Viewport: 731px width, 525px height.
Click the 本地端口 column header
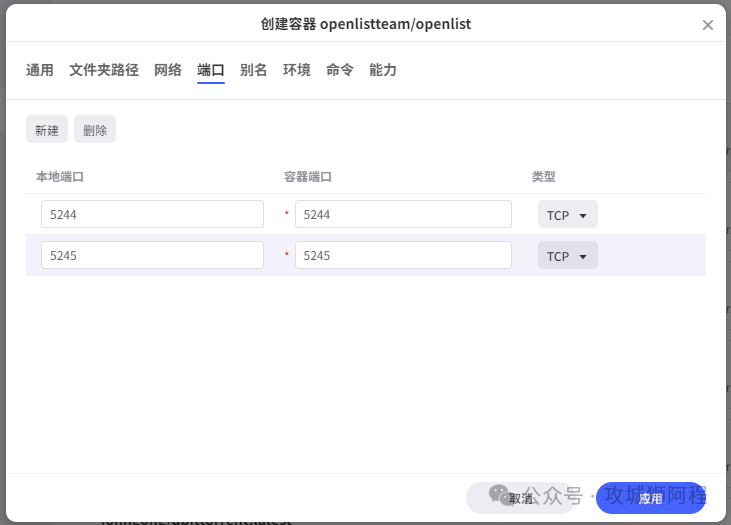[x=60, y=177]
